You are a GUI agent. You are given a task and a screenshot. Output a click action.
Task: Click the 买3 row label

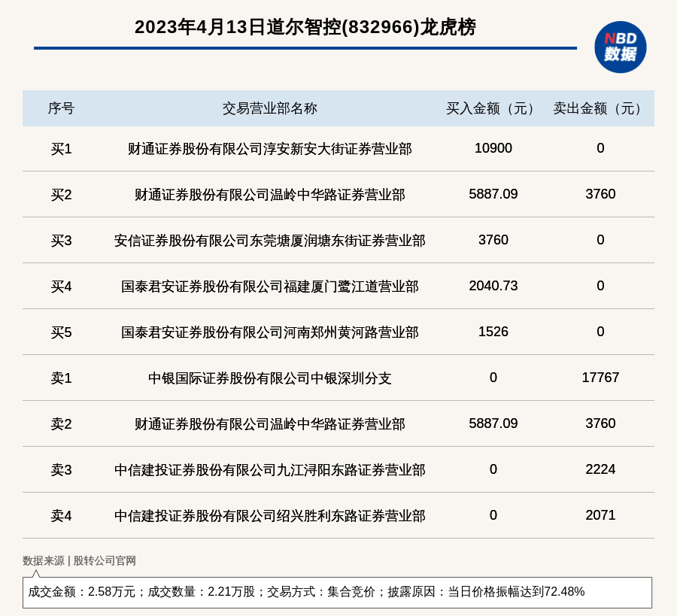click(61, 241)
